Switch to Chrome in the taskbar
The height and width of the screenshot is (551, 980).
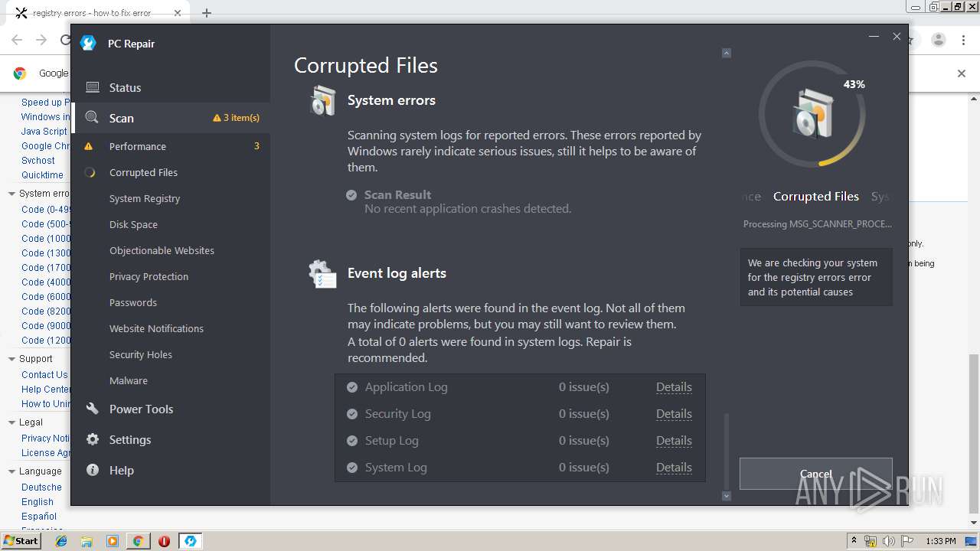[138, 541]
